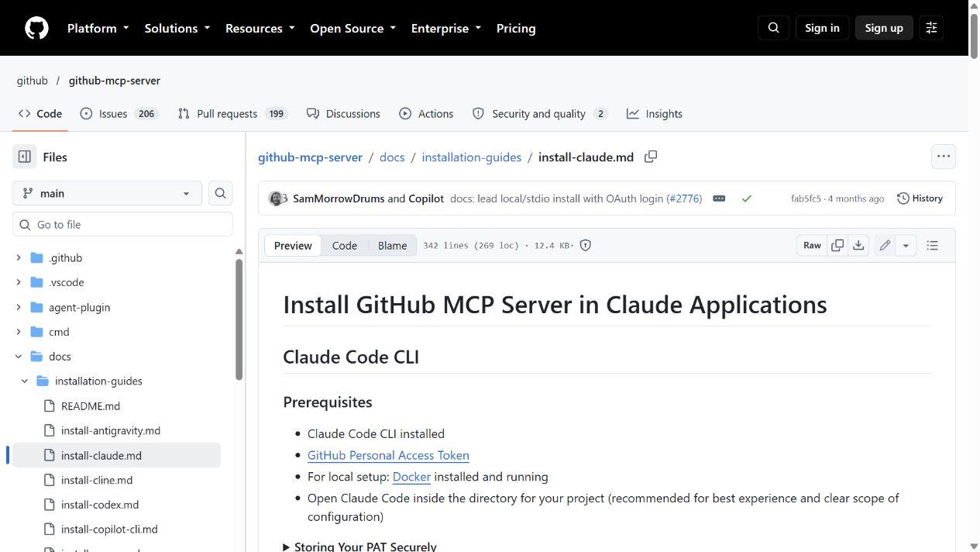Open pull request #2776 link
This screenshot has height=552, width=980.
coord(684,198)
